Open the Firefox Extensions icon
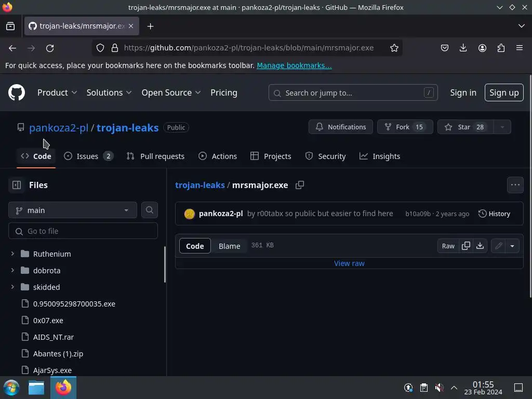The width and height of the screenshot is (532, 399). click(501, 48)
